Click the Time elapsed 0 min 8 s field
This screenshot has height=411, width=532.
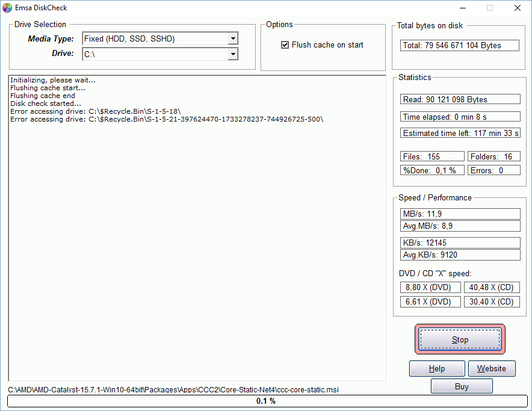tap(460, 117)
